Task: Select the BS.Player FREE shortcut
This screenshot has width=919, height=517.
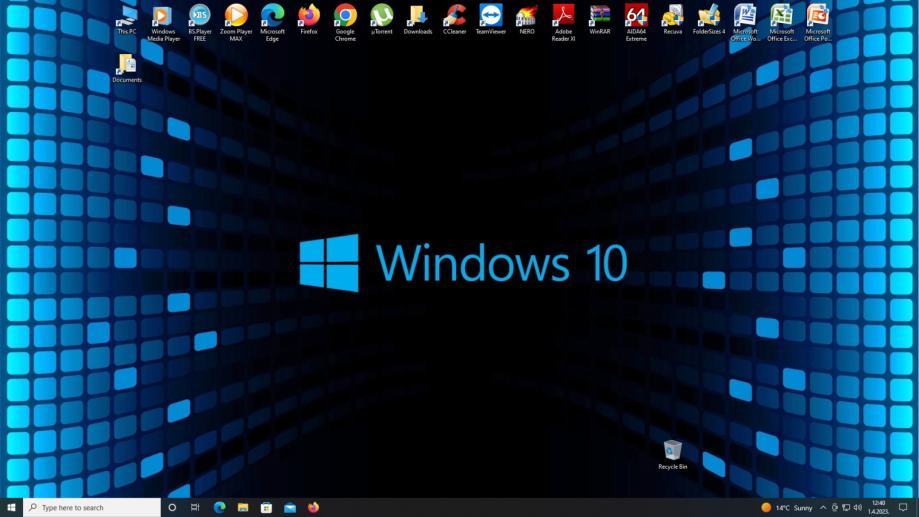Action: (x=199, y=23)
